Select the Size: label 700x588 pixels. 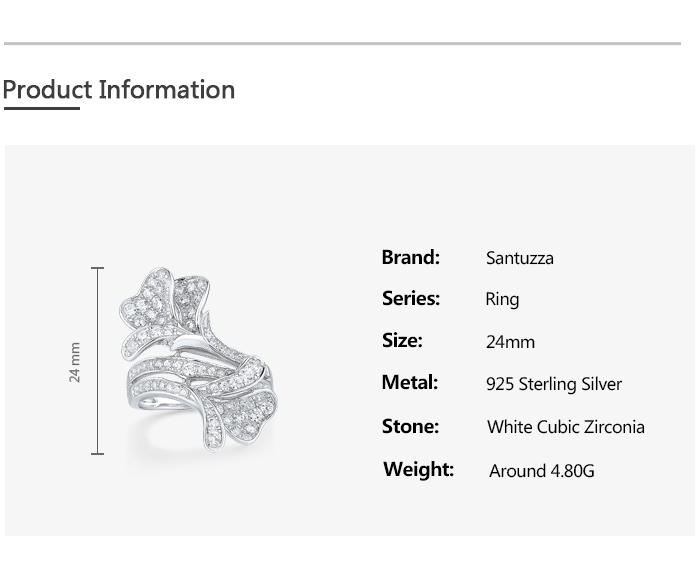coord(402,340)
